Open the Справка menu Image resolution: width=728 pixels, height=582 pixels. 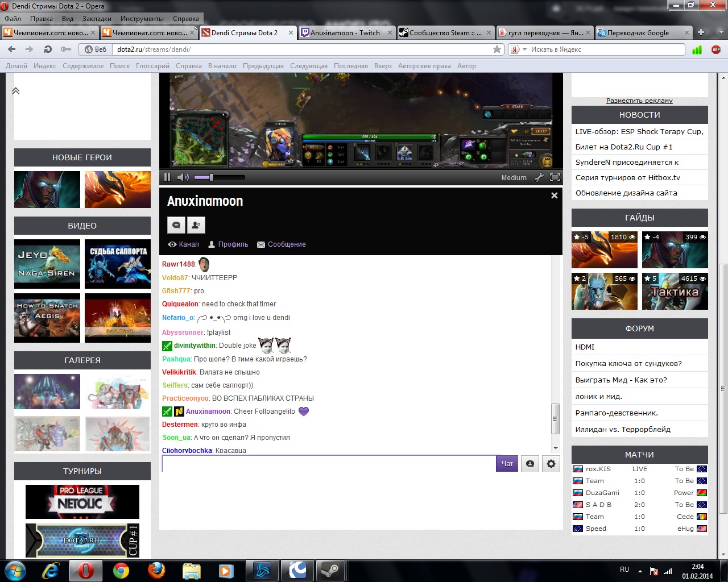coord(186,19)
